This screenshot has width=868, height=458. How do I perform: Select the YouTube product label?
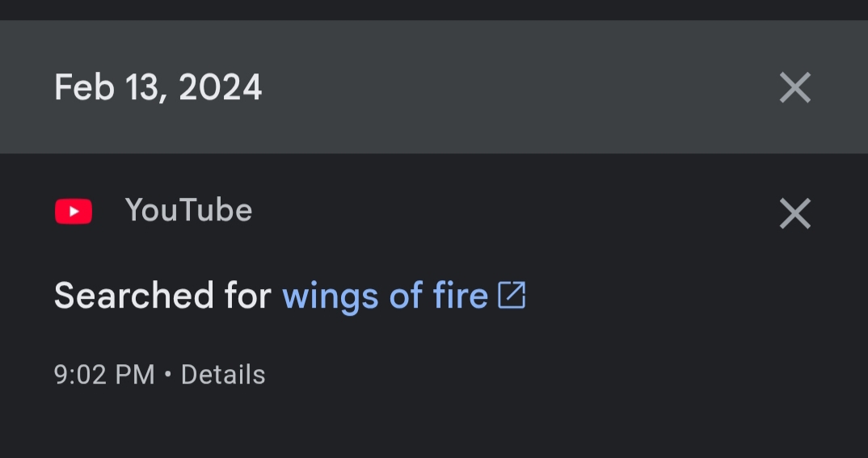coord(188,211)
